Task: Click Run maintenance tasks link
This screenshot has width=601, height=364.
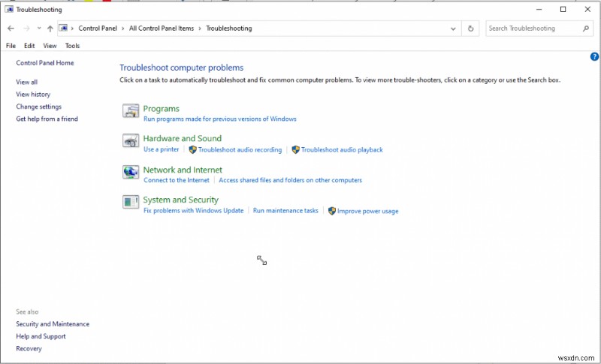Action: point(285,210)
